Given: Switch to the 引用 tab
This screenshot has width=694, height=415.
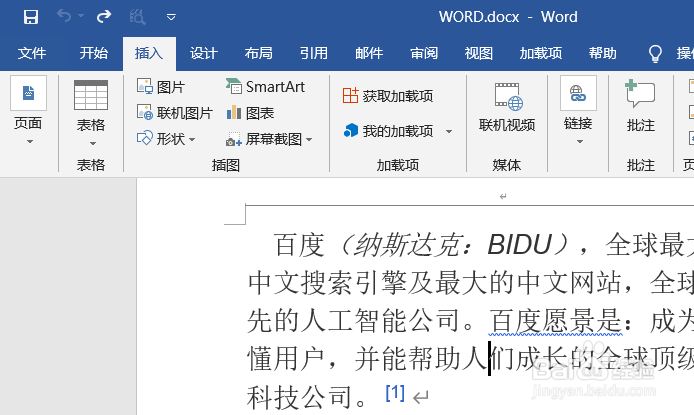Looking at the screenshot, I should [x=314, y=54].
